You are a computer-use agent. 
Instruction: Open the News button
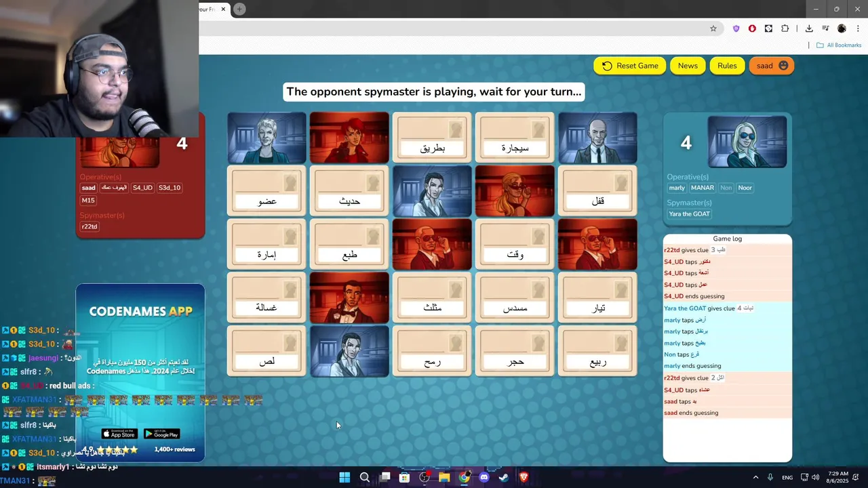[x=688, y=66]
